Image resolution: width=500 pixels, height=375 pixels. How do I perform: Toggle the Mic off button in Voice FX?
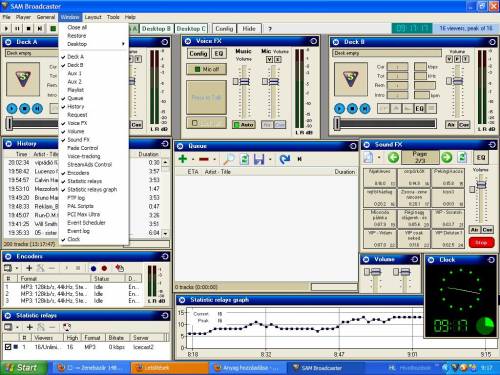click(x=207, y=69)
